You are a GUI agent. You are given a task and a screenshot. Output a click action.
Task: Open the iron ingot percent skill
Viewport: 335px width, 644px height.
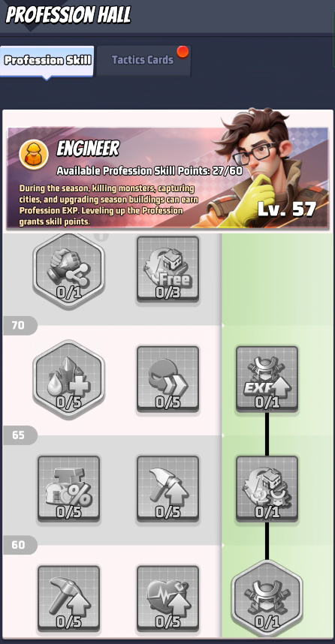[68, 489]
